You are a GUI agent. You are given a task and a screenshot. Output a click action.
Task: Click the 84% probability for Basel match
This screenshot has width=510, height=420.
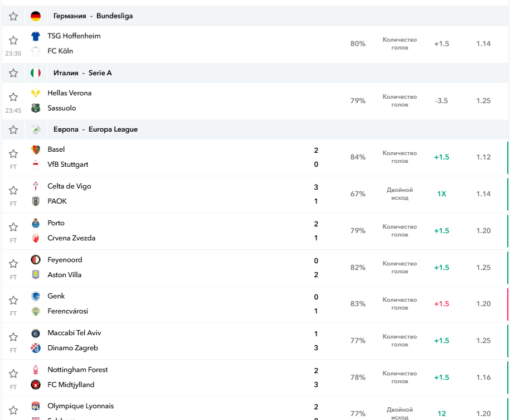pyautogui.click(x=358, y=157)
